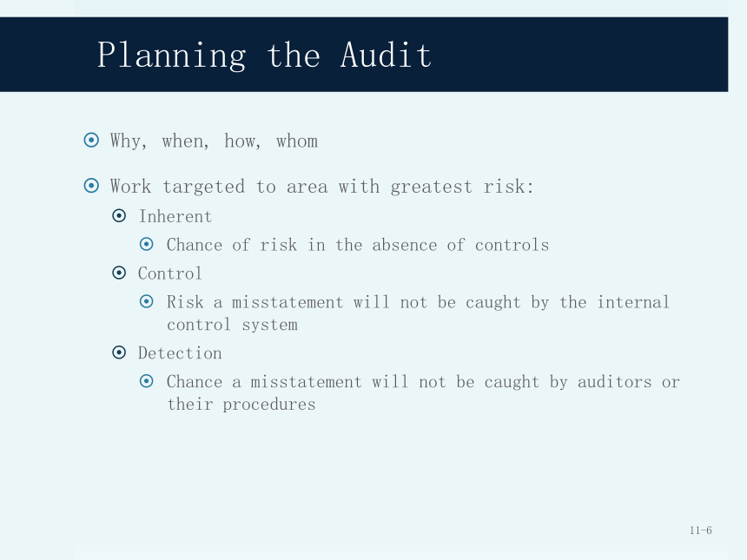
Task: Click the word Control heading
Action: coord(170,273)
